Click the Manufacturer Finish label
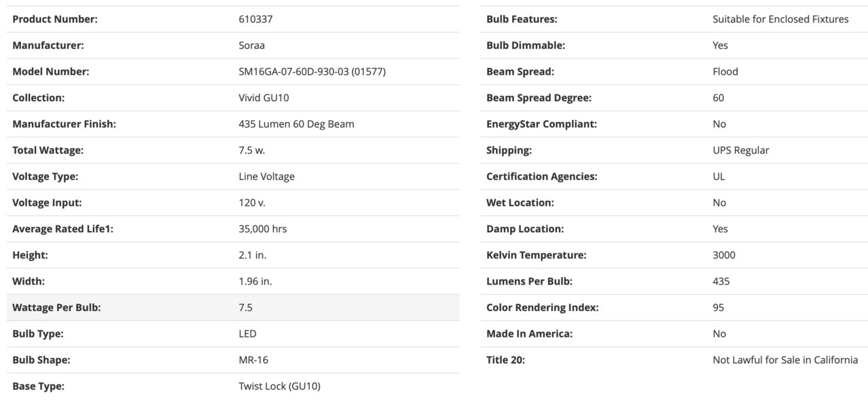868x406 pixels. [x=64, y=124]
